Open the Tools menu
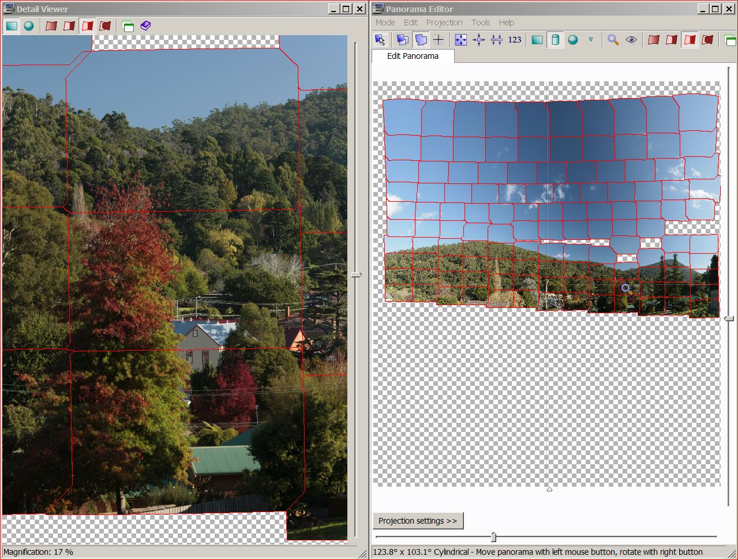Image resolution: width=738 pixels, height=560 pixels. (481, 22)
